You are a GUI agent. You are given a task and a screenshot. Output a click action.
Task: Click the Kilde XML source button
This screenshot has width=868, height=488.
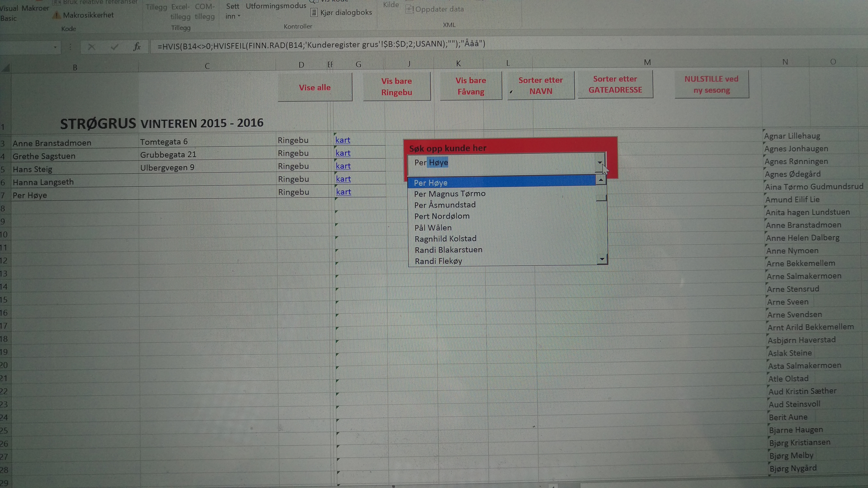(391, 5)
